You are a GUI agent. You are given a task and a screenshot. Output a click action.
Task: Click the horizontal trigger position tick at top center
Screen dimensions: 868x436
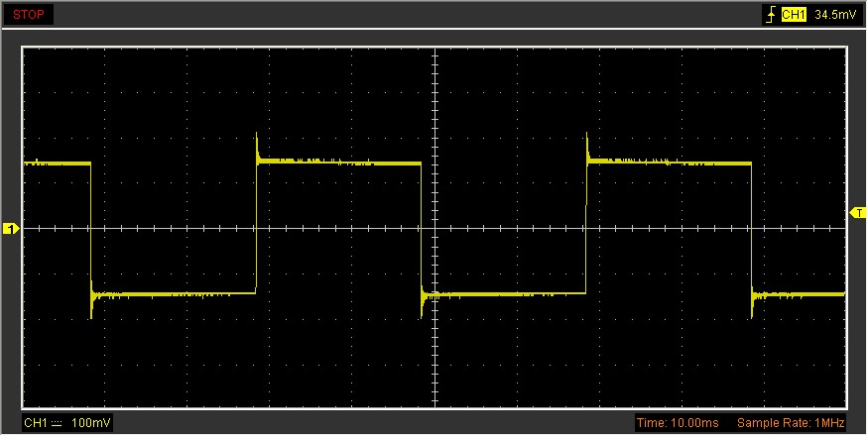pyautogui.click(x=434, y=52)
